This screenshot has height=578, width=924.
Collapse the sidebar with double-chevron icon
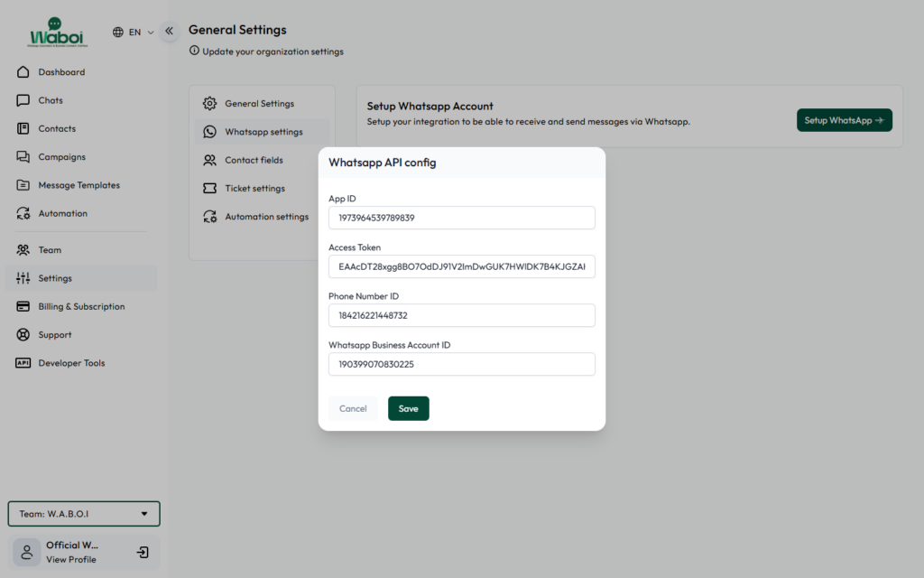(x=169, y=32)
